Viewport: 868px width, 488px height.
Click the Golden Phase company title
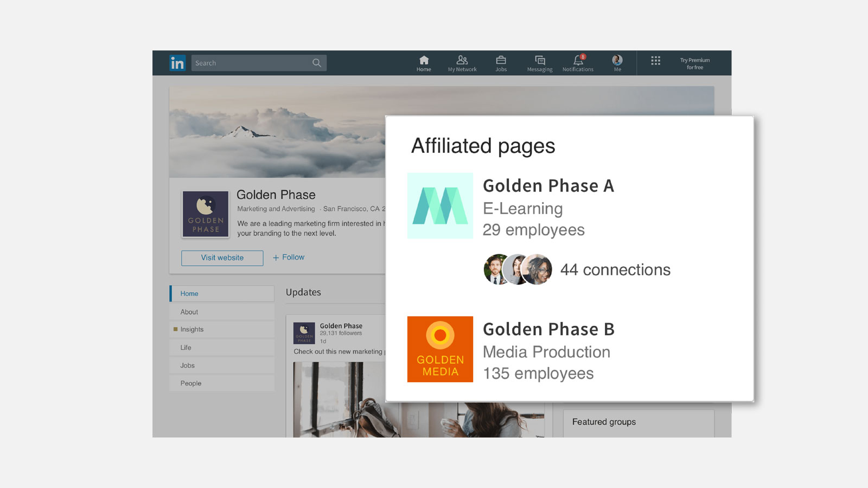276,195
